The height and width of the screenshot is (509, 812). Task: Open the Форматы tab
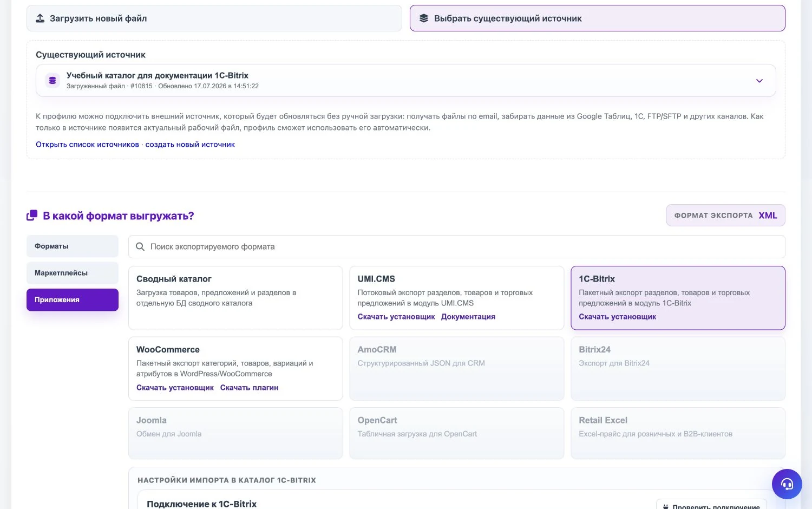pos(73,246)
